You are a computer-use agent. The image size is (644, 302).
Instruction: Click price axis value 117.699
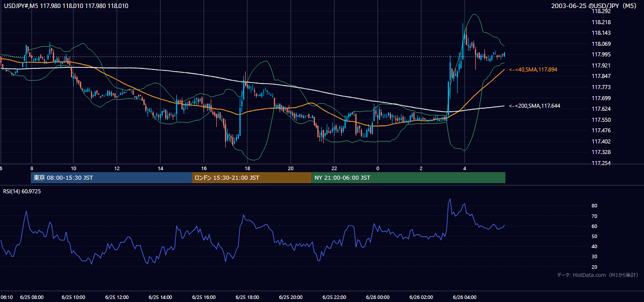point(601,98)
